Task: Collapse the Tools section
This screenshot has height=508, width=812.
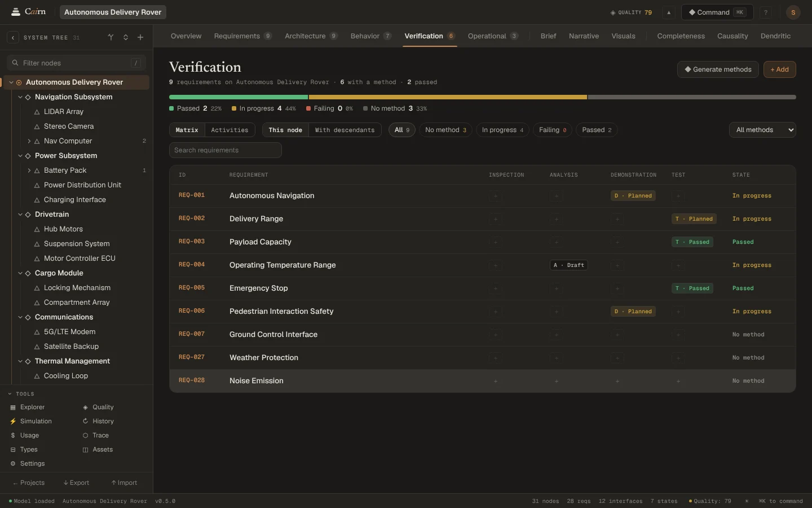Action: coord(21,394)
